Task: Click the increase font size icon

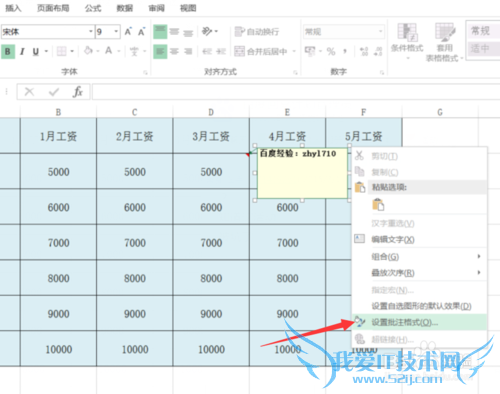Action: point(128,32)
